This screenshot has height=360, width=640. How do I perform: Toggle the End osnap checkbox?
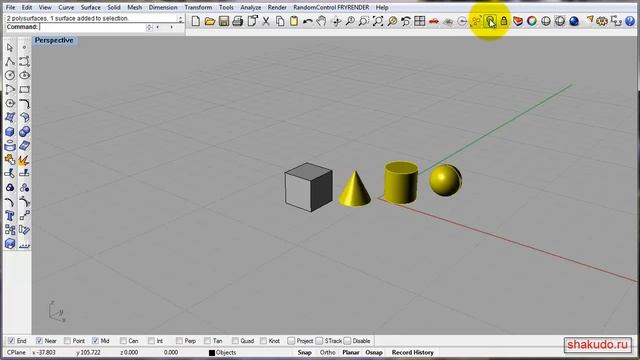pyautogui.click(x=11, y=341)
